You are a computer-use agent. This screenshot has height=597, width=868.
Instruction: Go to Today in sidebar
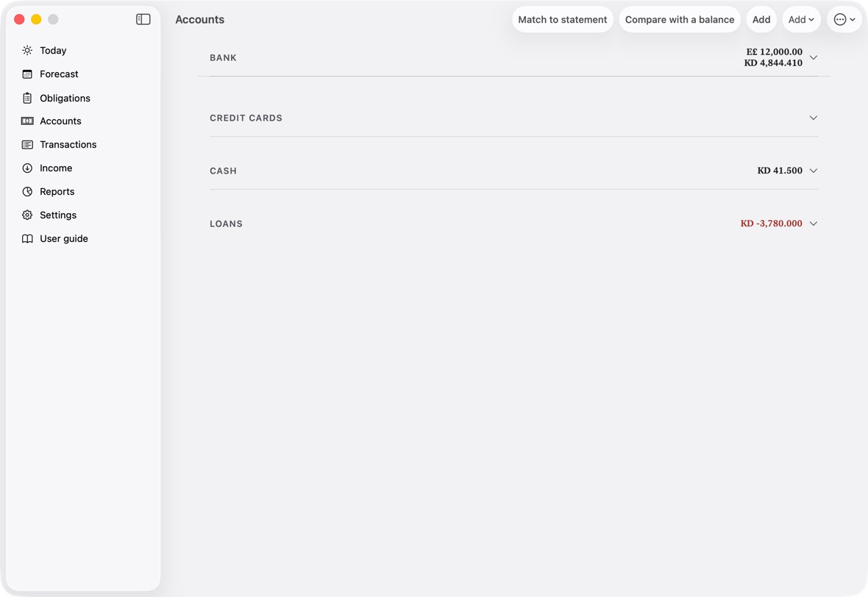point(53,50)
